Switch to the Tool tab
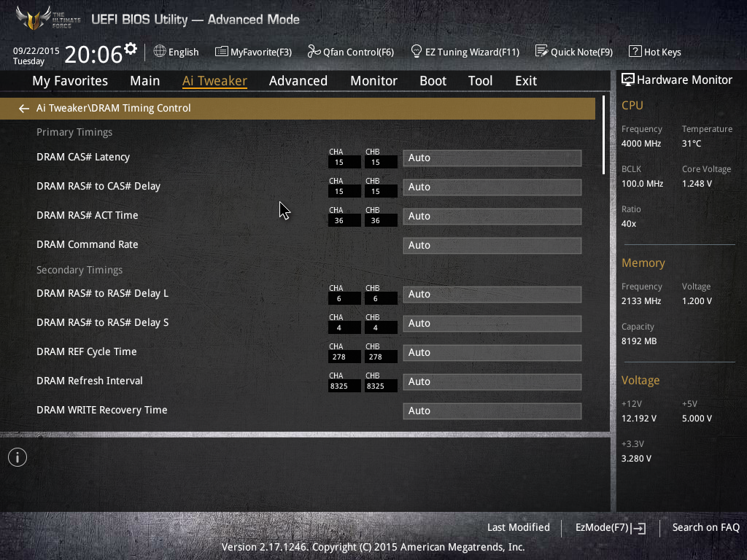747x560 pixels. point(480,80)
